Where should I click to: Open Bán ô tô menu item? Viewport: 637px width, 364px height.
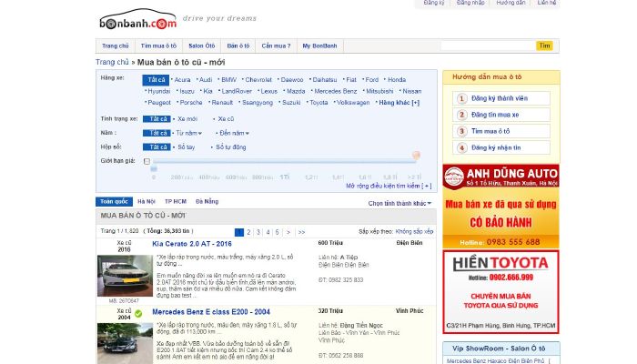[x=238, y=45]
